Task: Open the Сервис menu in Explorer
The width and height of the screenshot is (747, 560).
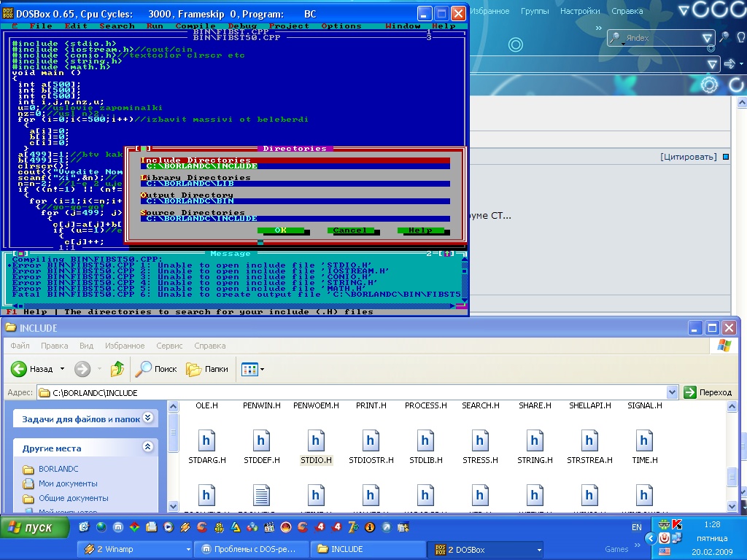Action: [x=169, y=346]
